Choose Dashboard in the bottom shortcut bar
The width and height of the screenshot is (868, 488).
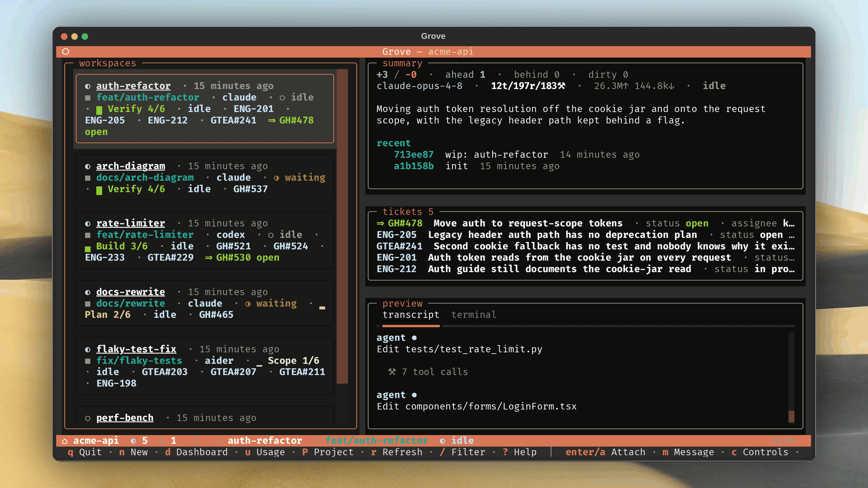(x=196, y=452)
